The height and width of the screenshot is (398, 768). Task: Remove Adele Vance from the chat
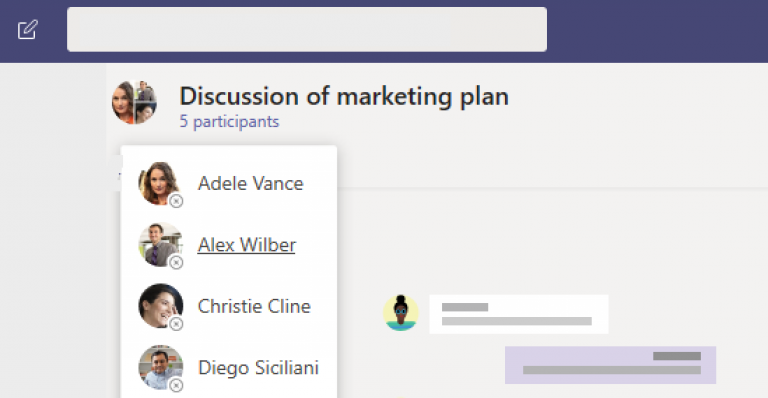(176, 201)
